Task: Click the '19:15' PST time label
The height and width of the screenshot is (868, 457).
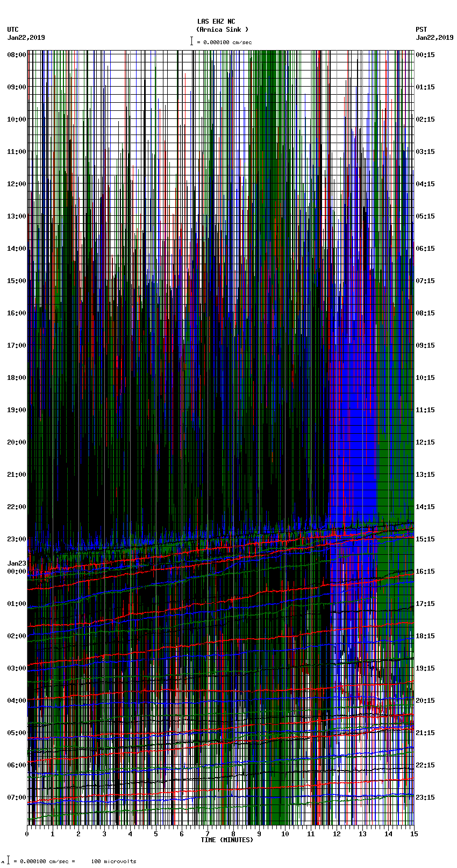Action: coord(425,668)
